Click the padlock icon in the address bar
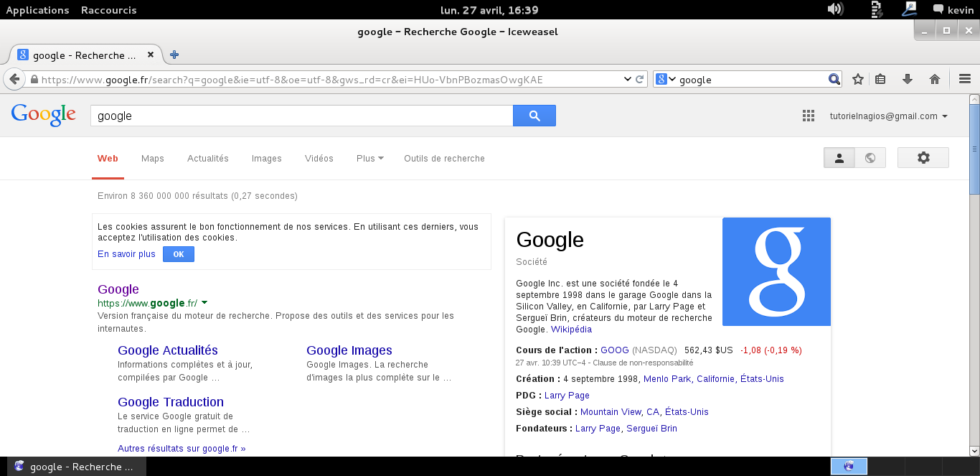The width and height of the screenshot is (980, 476). point(33,79)
